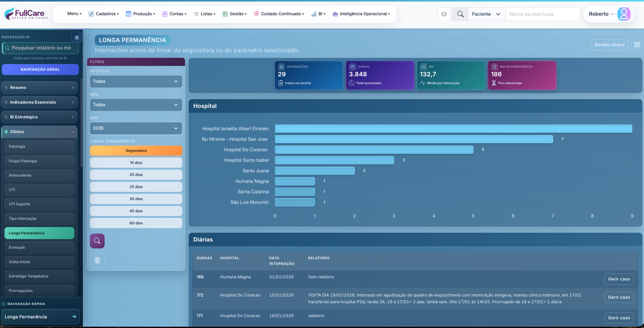Screen dimensions: 644x328
Task: Run filters with the purple search button
Action: tap(97, 241)
